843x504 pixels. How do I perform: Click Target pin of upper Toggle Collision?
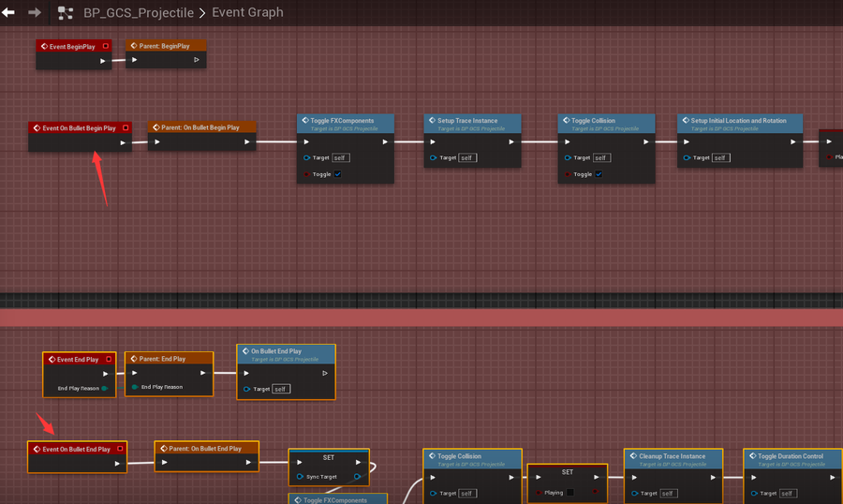pos(568,157)
